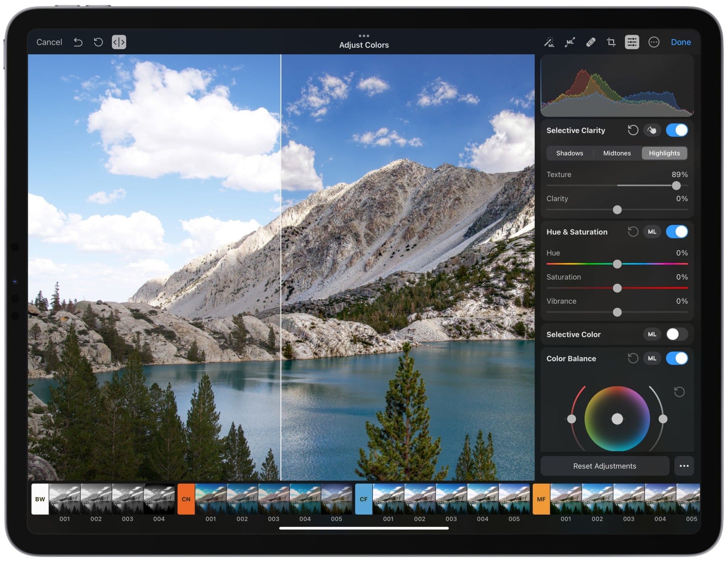The height and width of the screenshot is (563, 728).
Task: Turn off the Hue & Saturation toggle
Action: click(x=677, y=231)
